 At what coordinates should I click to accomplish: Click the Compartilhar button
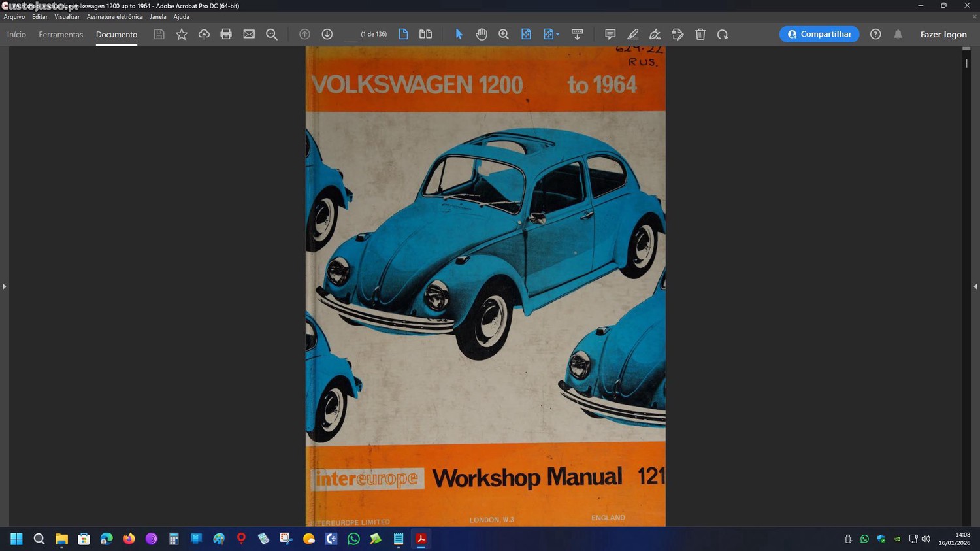coord(819,34)
